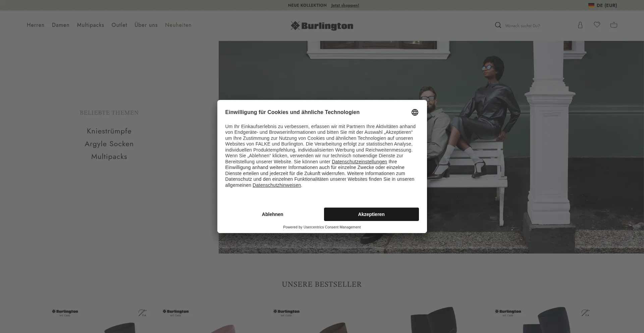Viewport: 644px width, 333px height.
Task: Open the Damen menu
Action: [x=61, y=25]
